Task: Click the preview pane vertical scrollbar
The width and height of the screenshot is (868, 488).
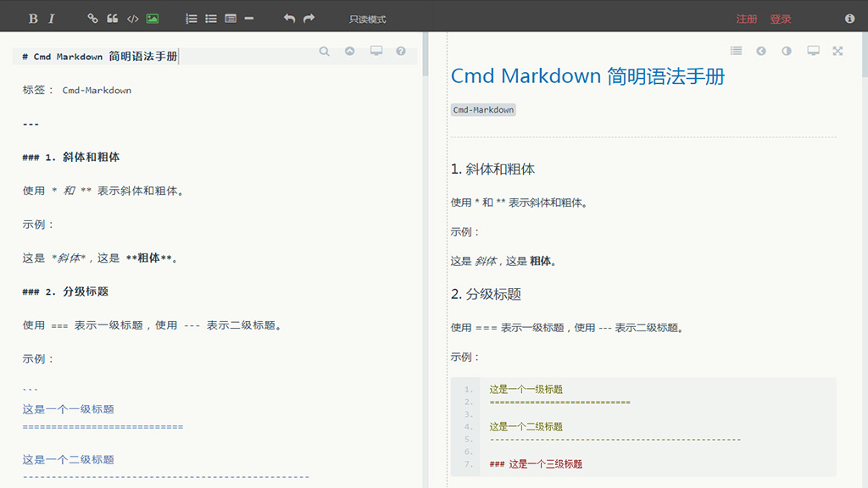Action: (865, 53)
